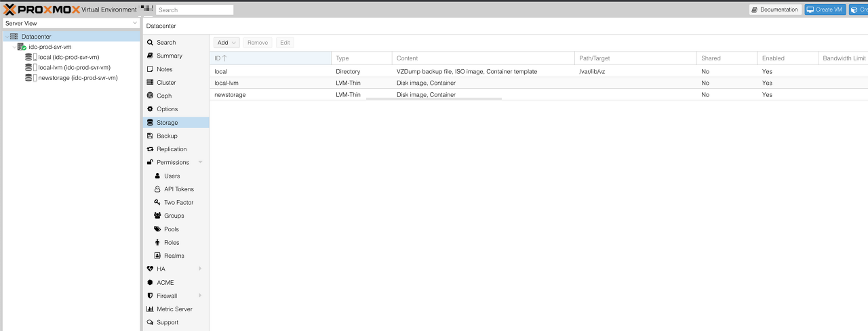Click the ACME certificate icon

click(150, 282)
